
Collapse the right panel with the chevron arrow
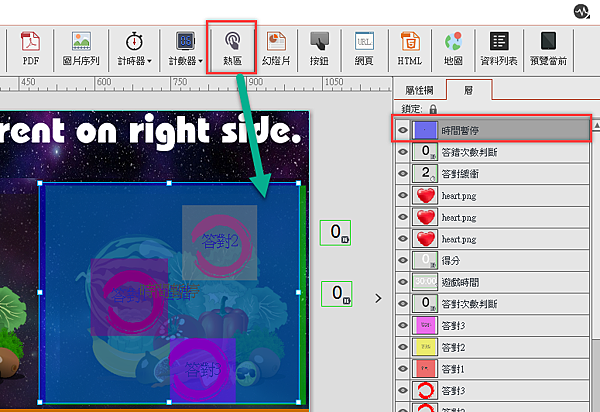(378, 298)
